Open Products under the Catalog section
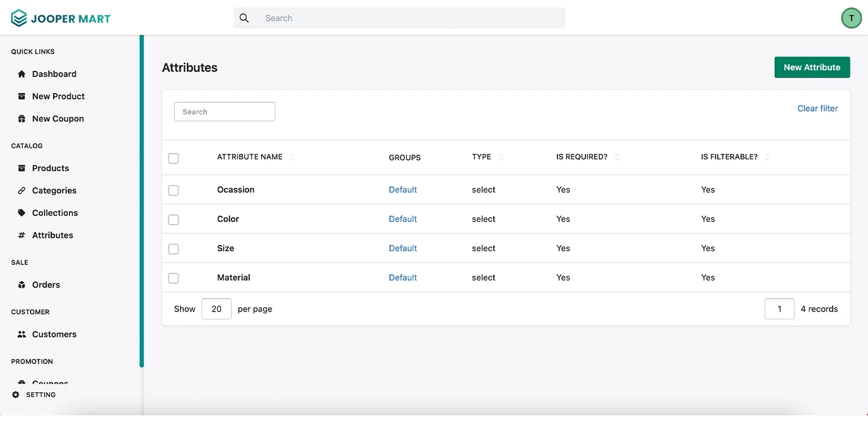Image resolution: width=868 pixels, height=441 pixels. click(22, 168)
